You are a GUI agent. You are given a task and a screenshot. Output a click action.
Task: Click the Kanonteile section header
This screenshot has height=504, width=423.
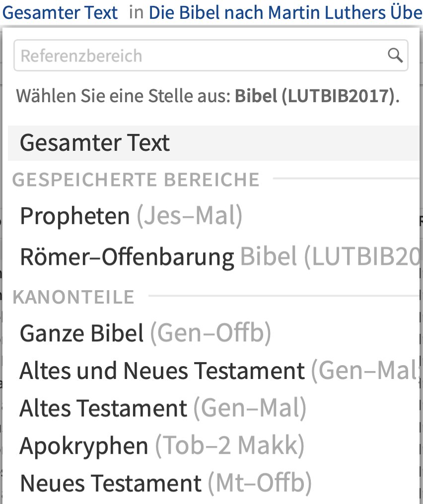[73, 297]
